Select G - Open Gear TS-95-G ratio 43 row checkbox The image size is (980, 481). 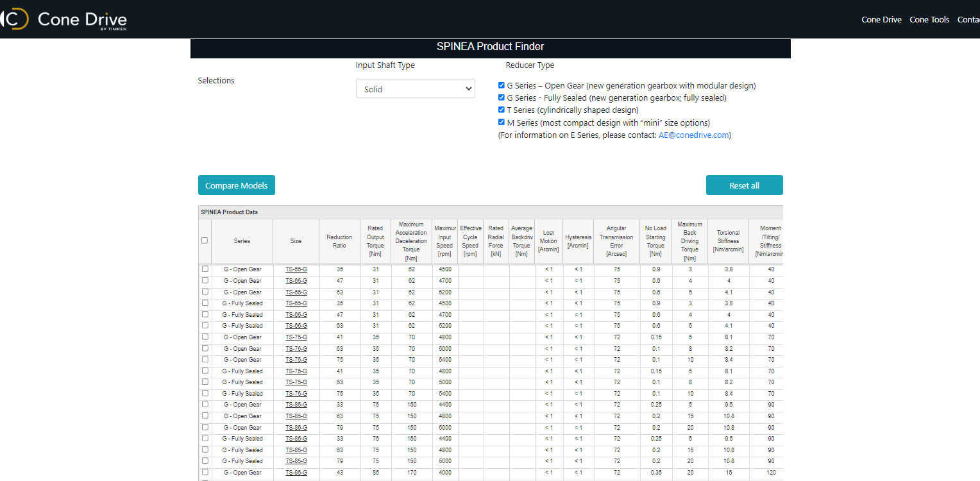[205, 472]
